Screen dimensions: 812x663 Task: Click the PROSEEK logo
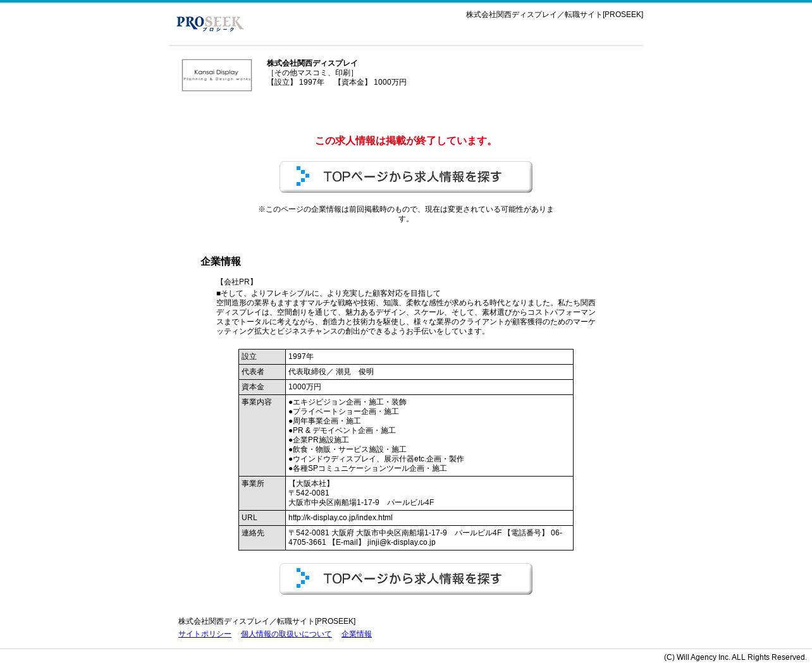click(x=210, y=23)
